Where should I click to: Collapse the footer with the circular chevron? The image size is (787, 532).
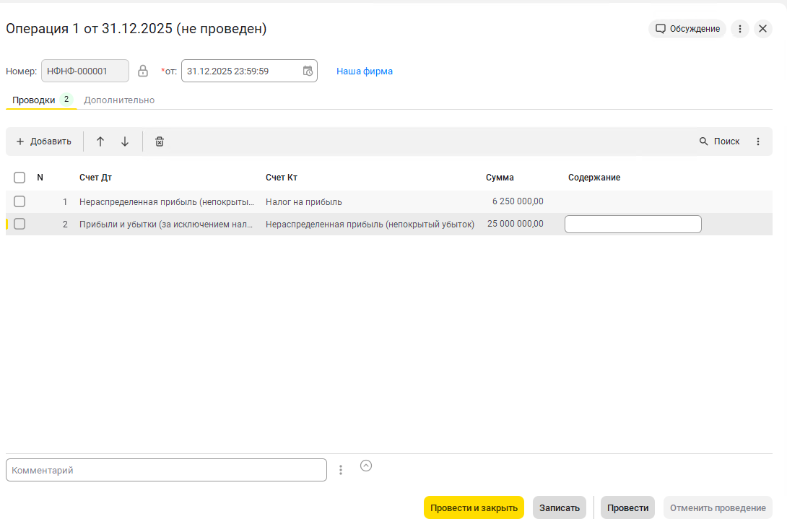point(366,466)
